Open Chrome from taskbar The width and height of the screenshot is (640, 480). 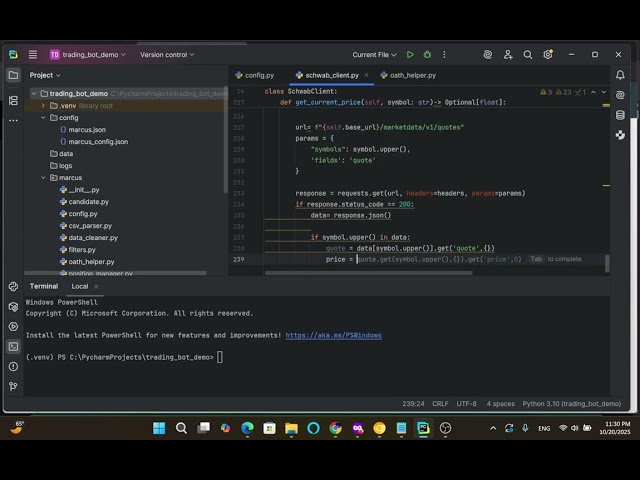coord(336,428)
